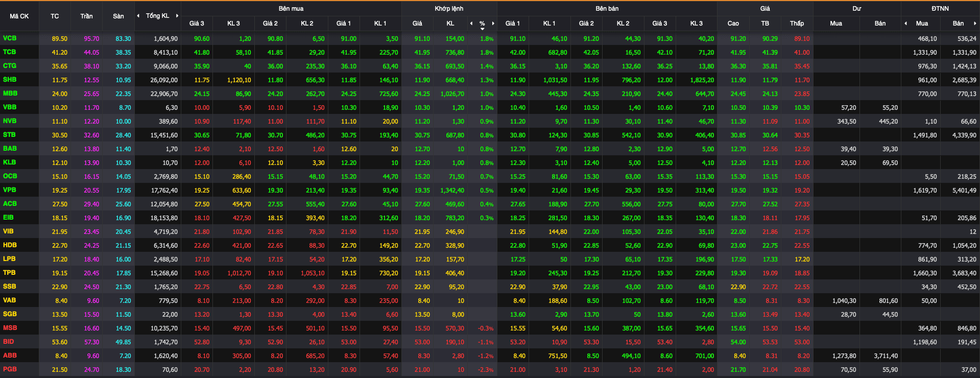Screen dimensions: 980x378
Task: Select stock symbol HDB
Action: point(10,245)
